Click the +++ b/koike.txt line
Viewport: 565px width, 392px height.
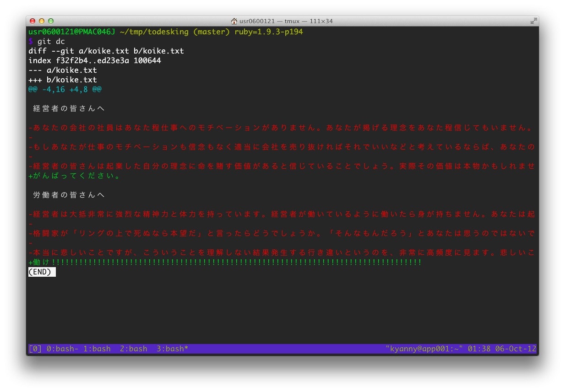pyautogui.click(x=63, y=80)
